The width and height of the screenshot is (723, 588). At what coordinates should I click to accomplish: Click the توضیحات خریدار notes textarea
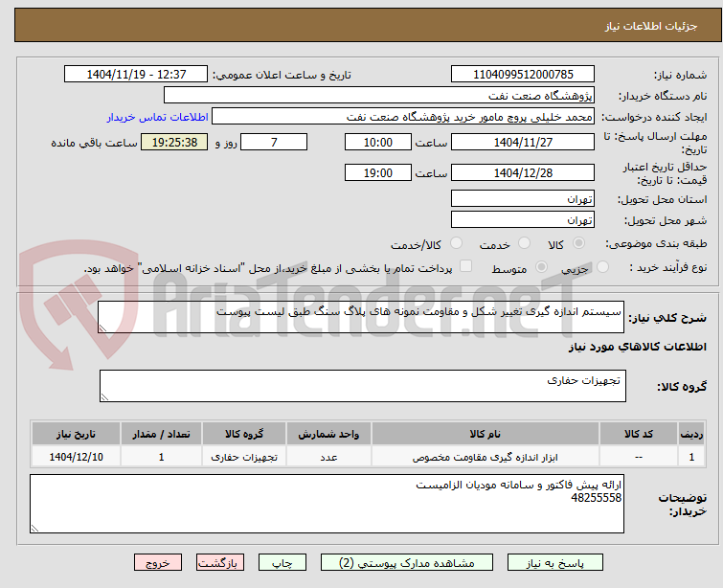[327, 504]
